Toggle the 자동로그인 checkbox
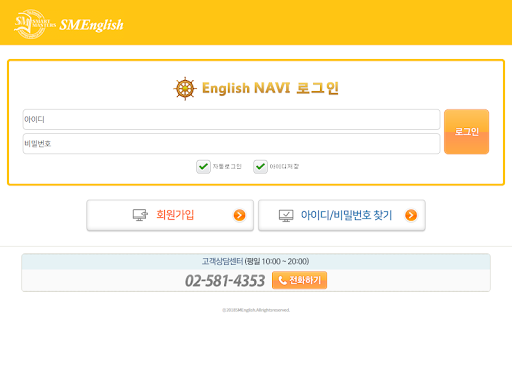 tap(203, 166)
